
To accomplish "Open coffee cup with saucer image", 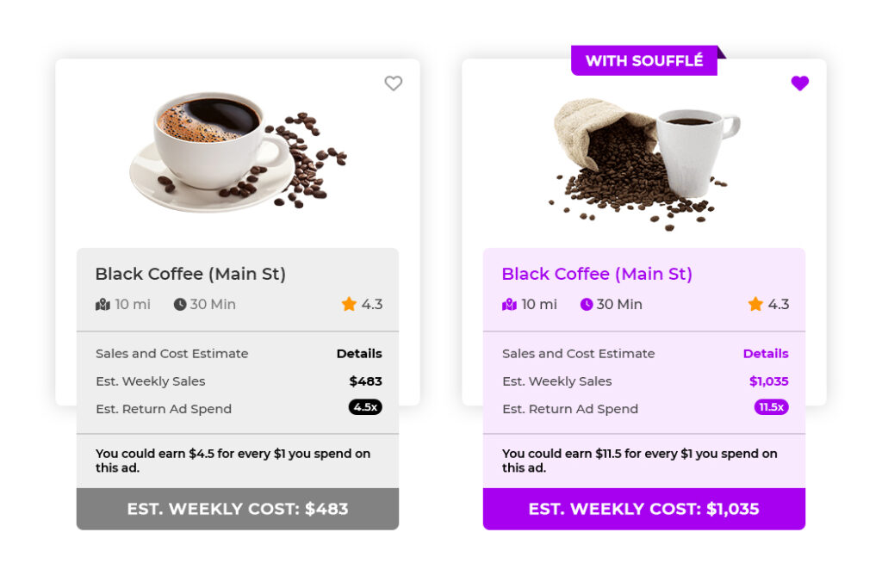I will [x=239, y=152].
